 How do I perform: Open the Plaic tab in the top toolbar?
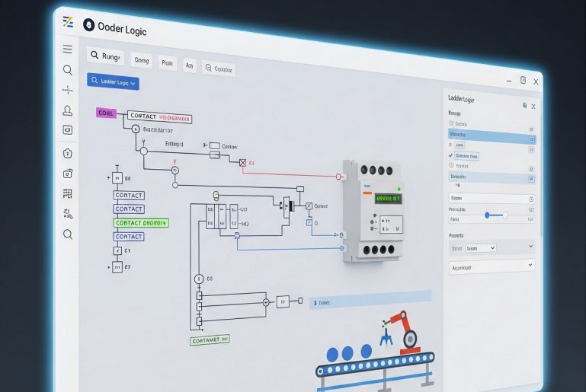pyautogui.click(x=168, y=63)
